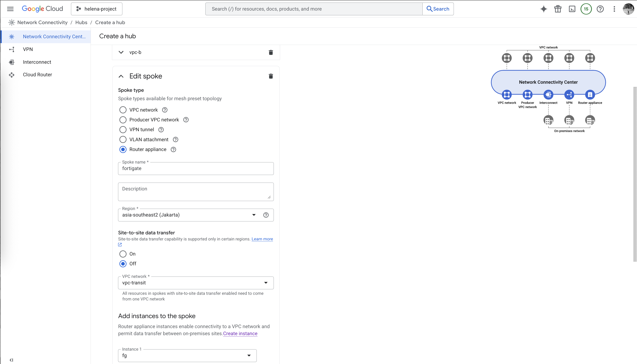Click the Search button
Viewport: 637px width, 364px height.
click(x=438, y=9)
